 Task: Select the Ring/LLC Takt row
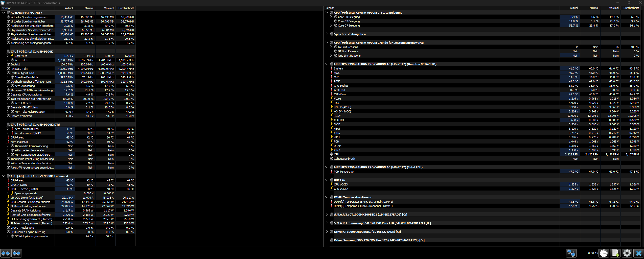tap(68, 69)
